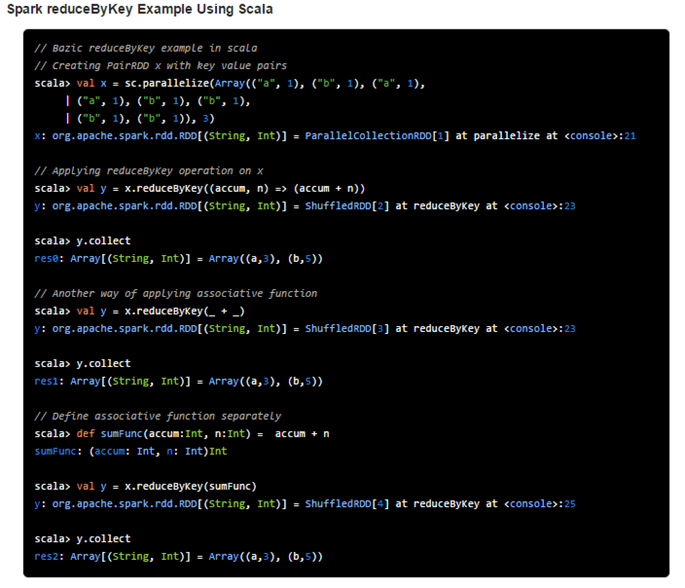Click the heading "Spark reduceByKey Example Using Scala"
The height and width of the screenshot is (588, 685).
click(140, 9)
